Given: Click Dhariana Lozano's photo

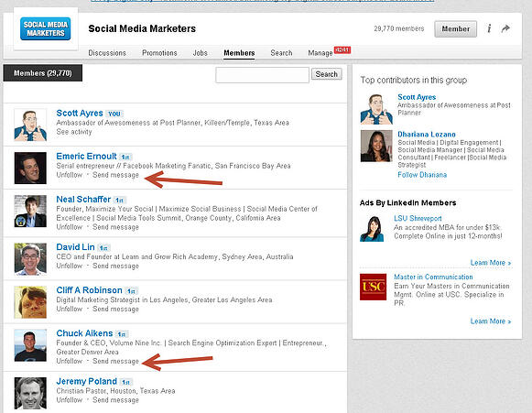Looking at the screenshot, I should click(x=376, y=146).
